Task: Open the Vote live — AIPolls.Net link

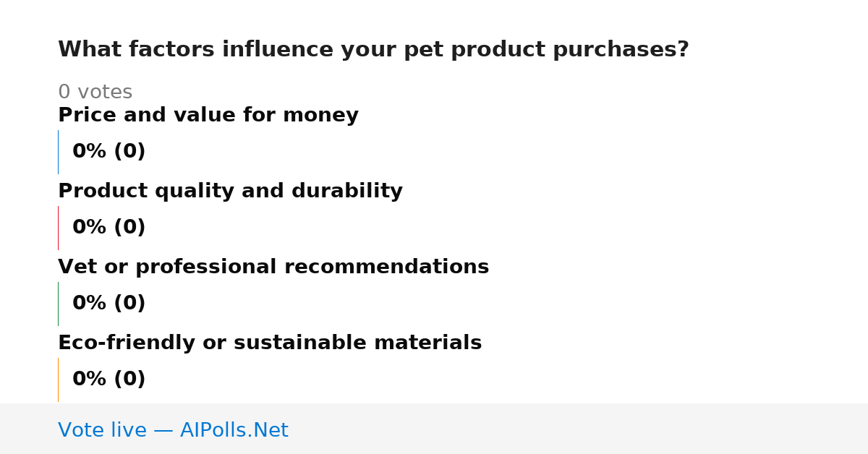Action: (x=173, y=431)
